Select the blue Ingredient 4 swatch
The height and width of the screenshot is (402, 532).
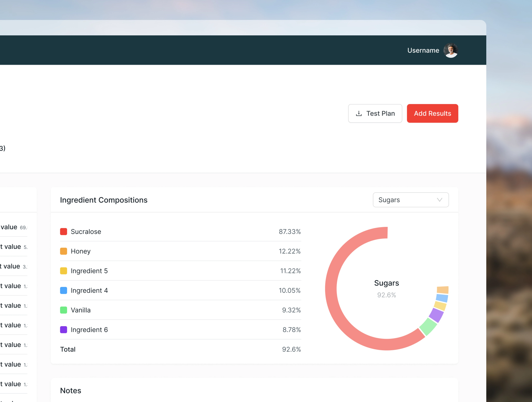coord(63,290)
